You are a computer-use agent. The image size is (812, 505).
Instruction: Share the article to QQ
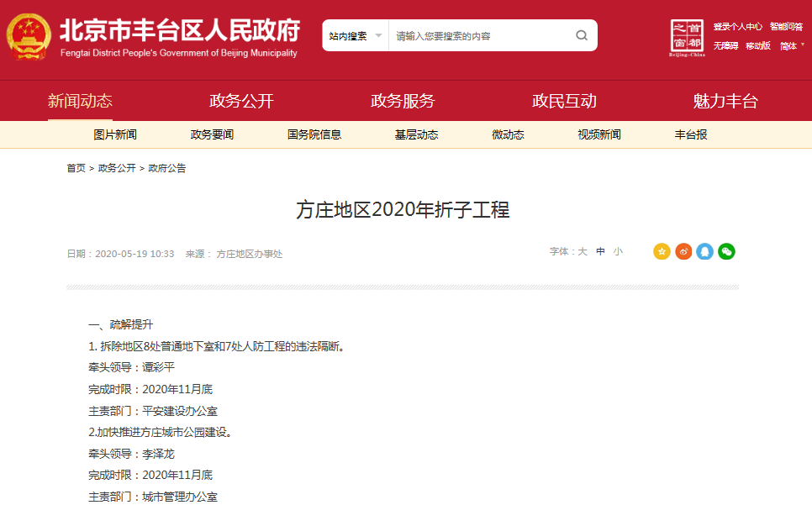[x=704, y=250]
